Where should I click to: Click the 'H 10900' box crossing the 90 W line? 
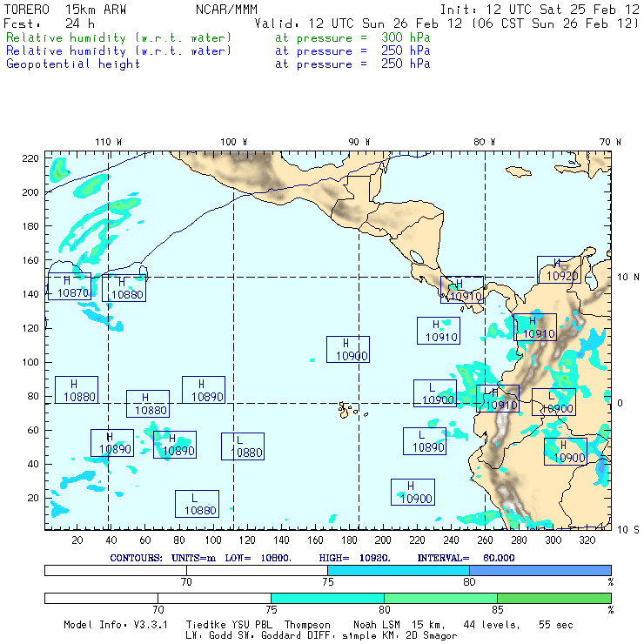coord(348,350)
